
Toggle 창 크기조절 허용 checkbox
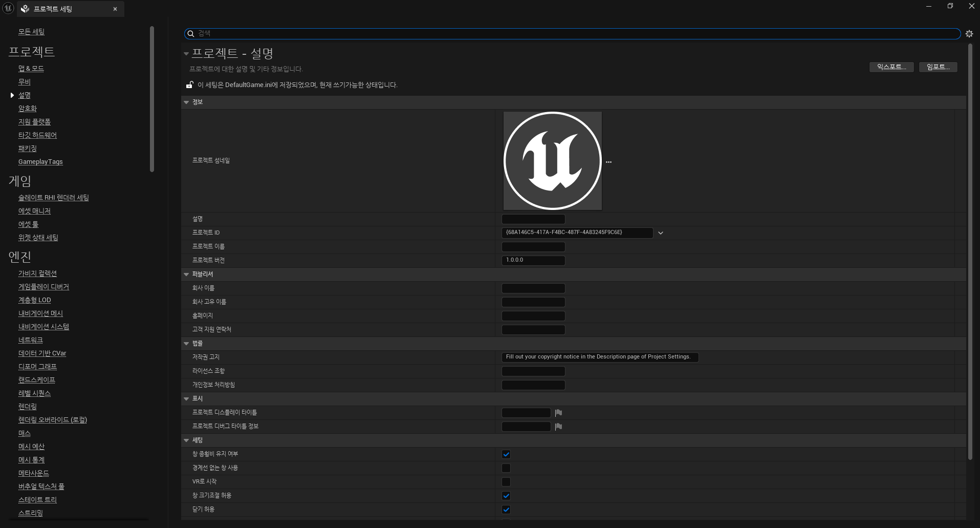tap(506, 496)
